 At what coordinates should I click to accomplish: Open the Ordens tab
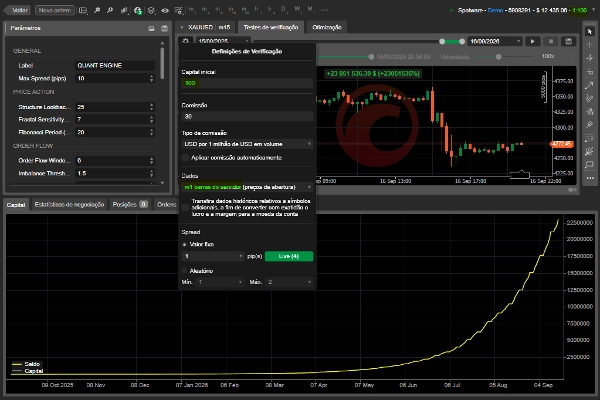[x=166, y=205]
